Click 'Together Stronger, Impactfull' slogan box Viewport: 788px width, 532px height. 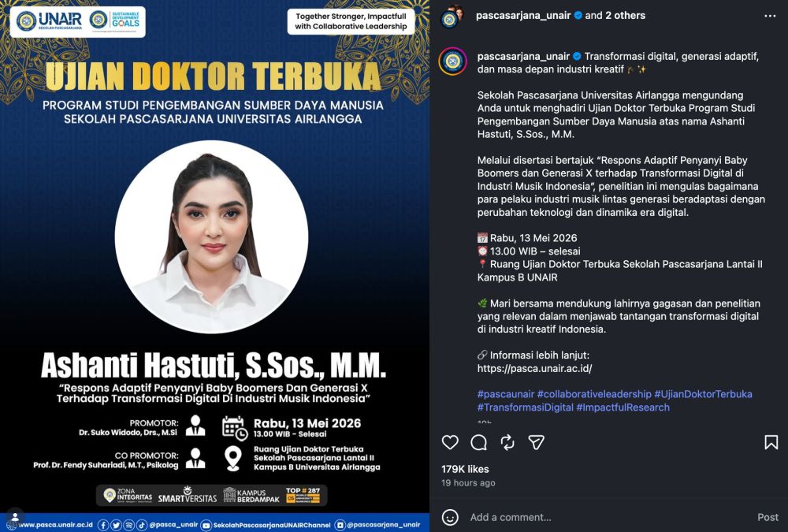351,21
